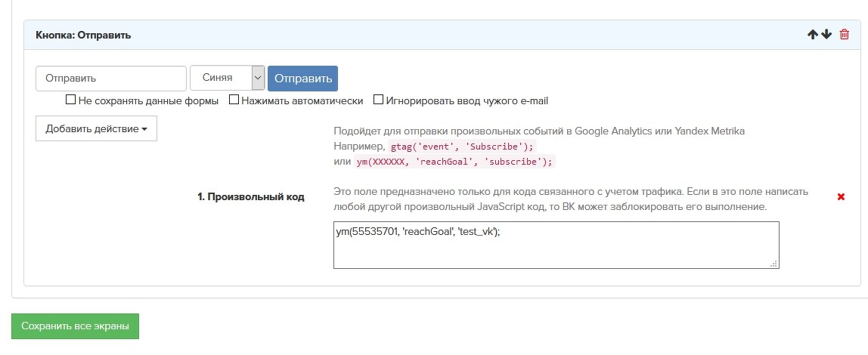Click the warning text about ВК blocking code
This screenshot has height=355, width=868.
(x=570, y=199)
